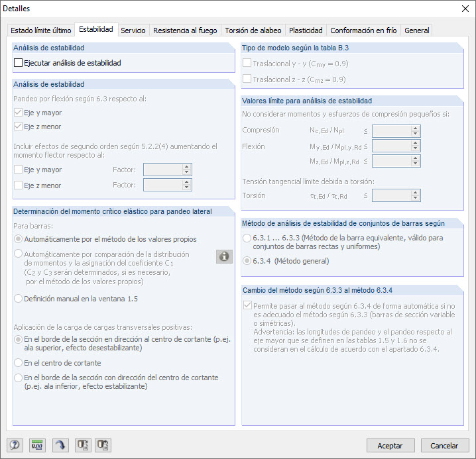This screenshot has width=476, height=459.
Task: Select load at destabilizing section edge
Action: pyautogui.click(x=18, y=339)
